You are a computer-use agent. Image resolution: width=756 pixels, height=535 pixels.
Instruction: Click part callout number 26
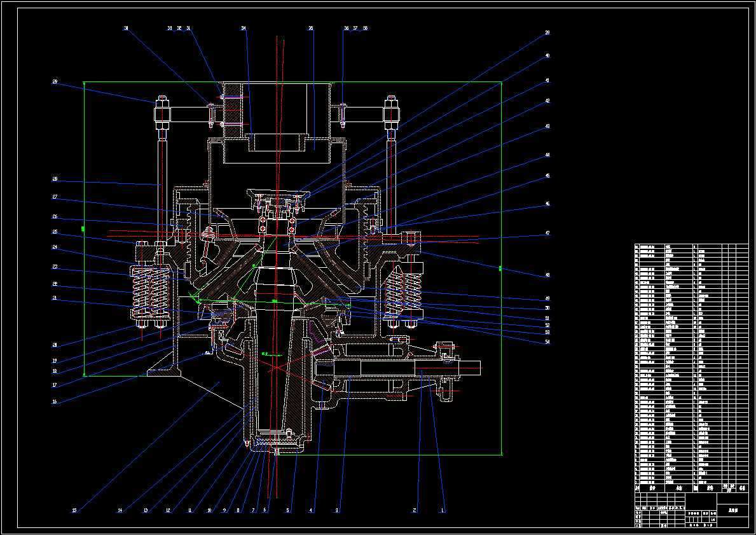pyautogui.click(x=55, y=216)
